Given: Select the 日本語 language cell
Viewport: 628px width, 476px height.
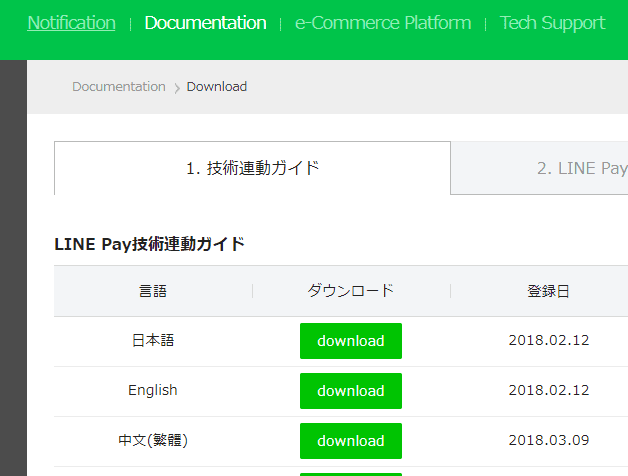Looking at the screenshot, I should (x=153, y=341).
